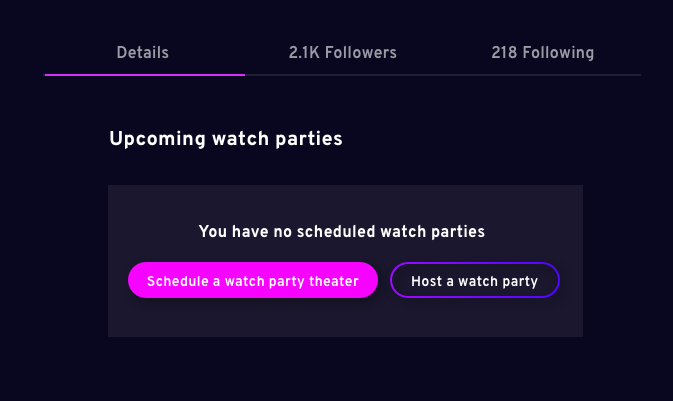This screenshot has height=401, width=673.
Task: Switch to the 2.1K Followers tab
Action: pyautogui.click(x=343, y=53)
